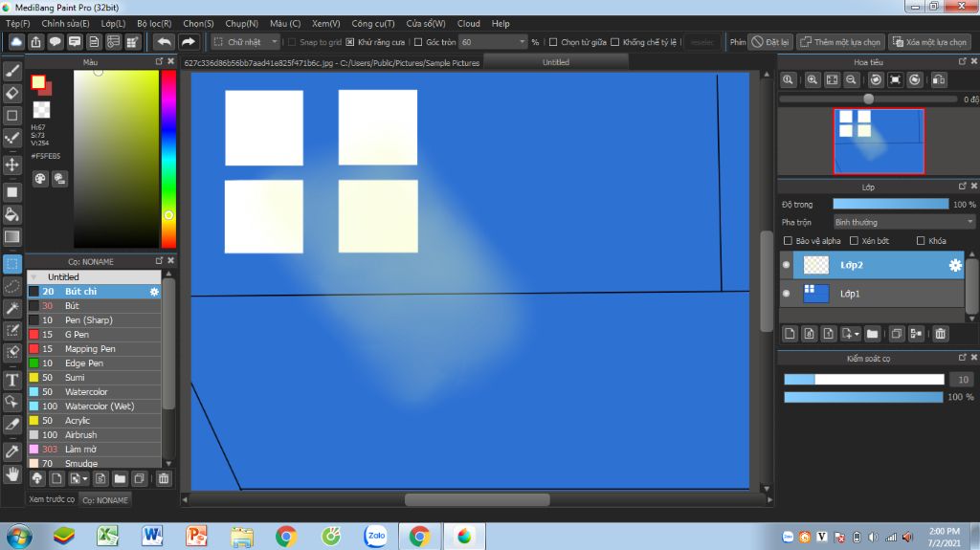Select the Hand pan tool
The width and height of the screenshot is (980, 550).
pos(11,474)
